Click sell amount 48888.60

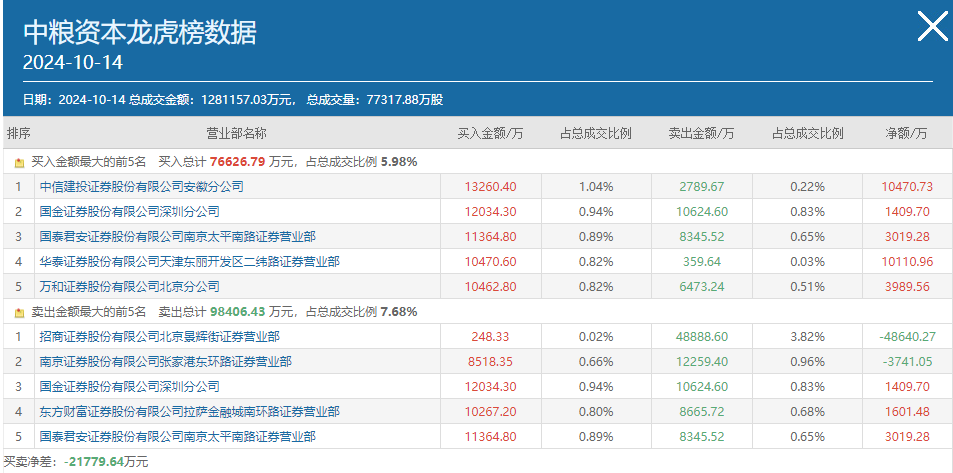click(x=700, y=336)
